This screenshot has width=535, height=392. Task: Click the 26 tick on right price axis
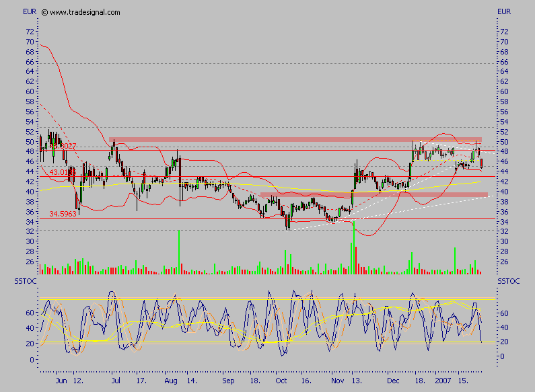click(x=504, y=262)
